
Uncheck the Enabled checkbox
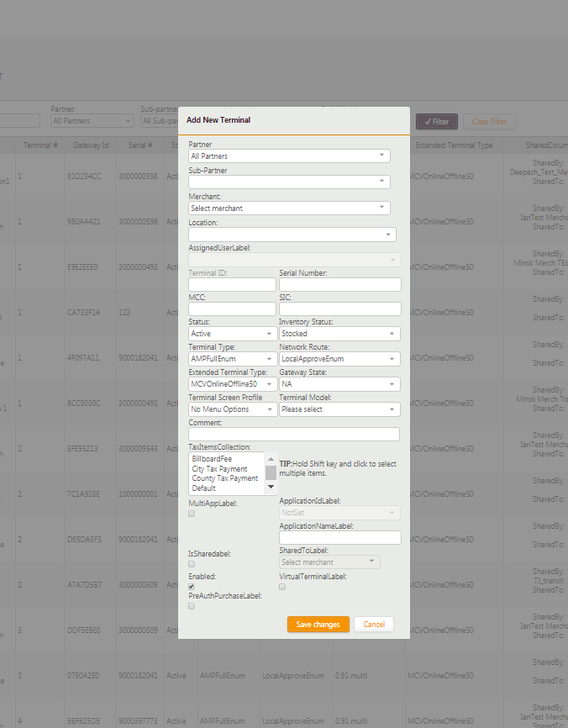[x=192, y=586]
